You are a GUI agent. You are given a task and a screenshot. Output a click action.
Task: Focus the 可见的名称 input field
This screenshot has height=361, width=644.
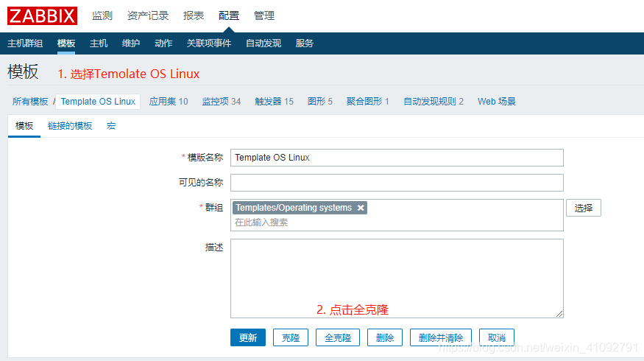(397, 183)
